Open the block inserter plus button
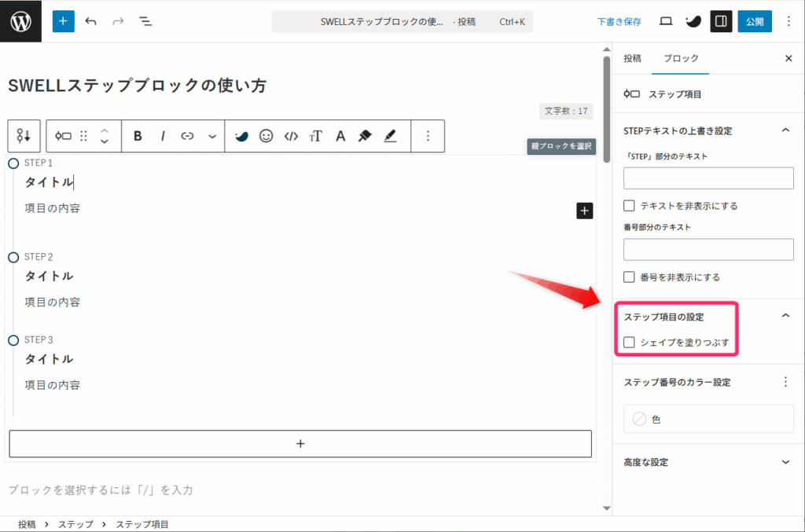 (x=64, y=21)
